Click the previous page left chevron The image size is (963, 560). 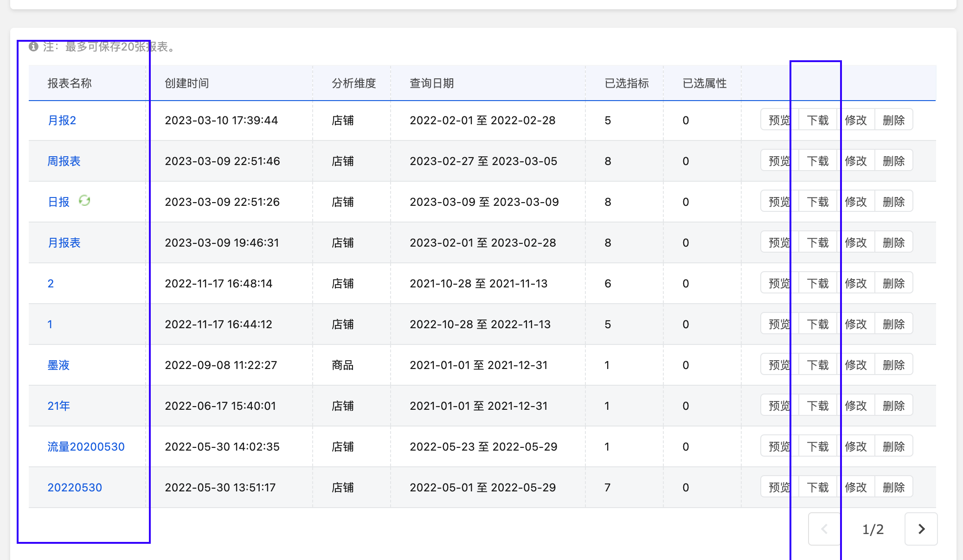click(x=824, y=529)
